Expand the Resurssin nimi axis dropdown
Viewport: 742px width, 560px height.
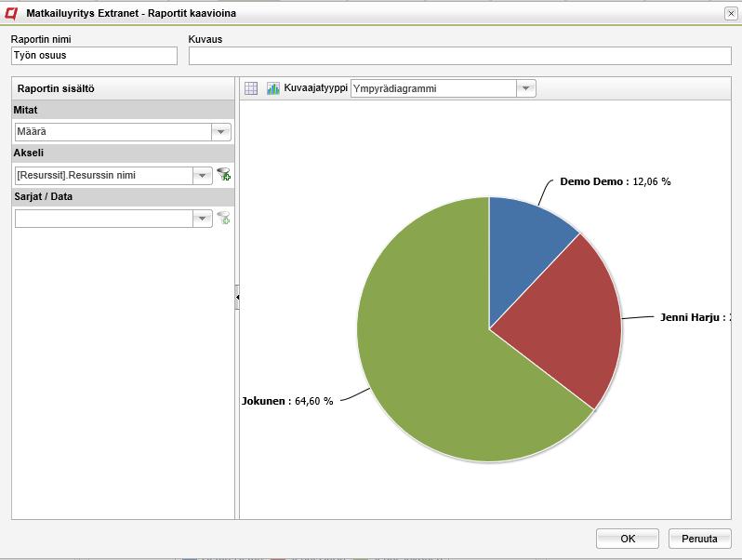tap(203, 176)
